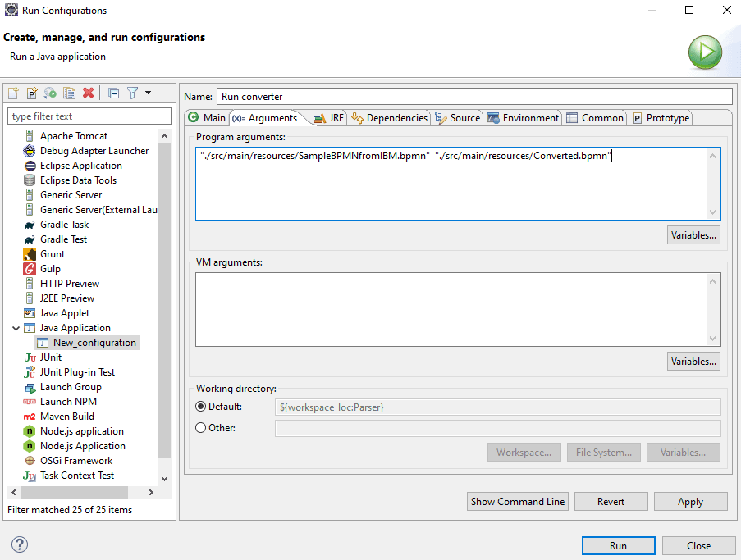Switch to the Common tab
This screenshot has height=560, width=741.
pos(595,118)
